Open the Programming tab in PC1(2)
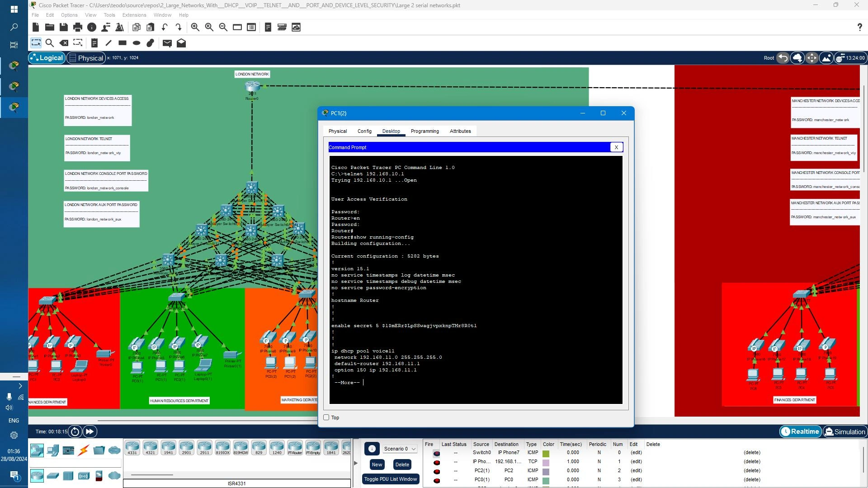Image resolution: width=868 pixels, height=488 pixels. pyautogui.click(x=425, y=131)
